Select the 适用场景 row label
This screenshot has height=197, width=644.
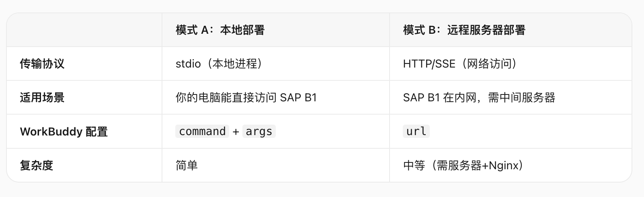(x=42, y=98)
